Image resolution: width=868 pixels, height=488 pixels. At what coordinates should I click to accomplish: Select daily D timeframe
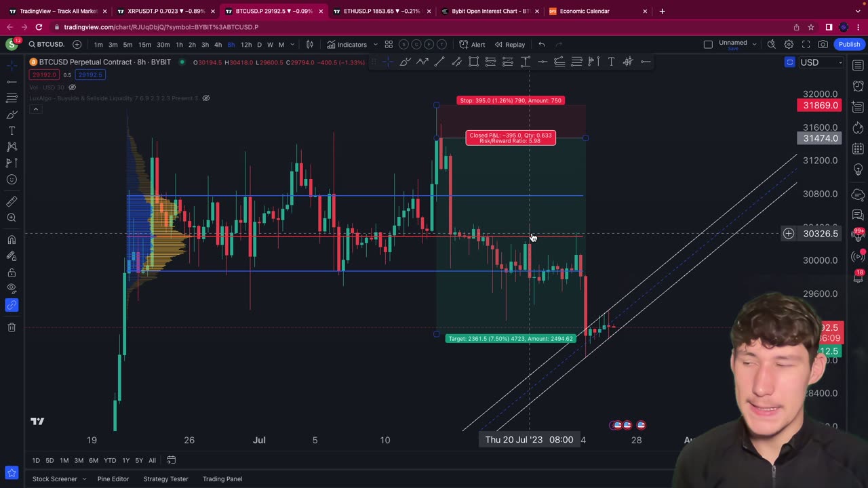pos(259,44)
